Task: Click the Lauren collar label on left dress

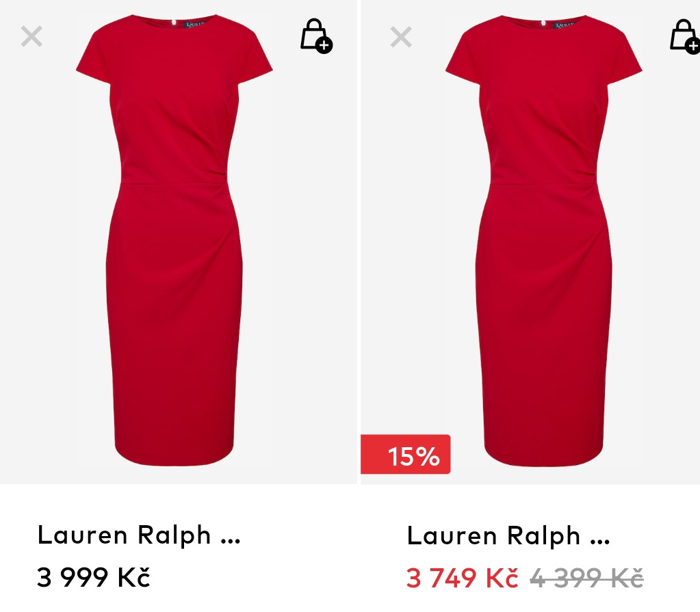Action: (x=194, y=24)
